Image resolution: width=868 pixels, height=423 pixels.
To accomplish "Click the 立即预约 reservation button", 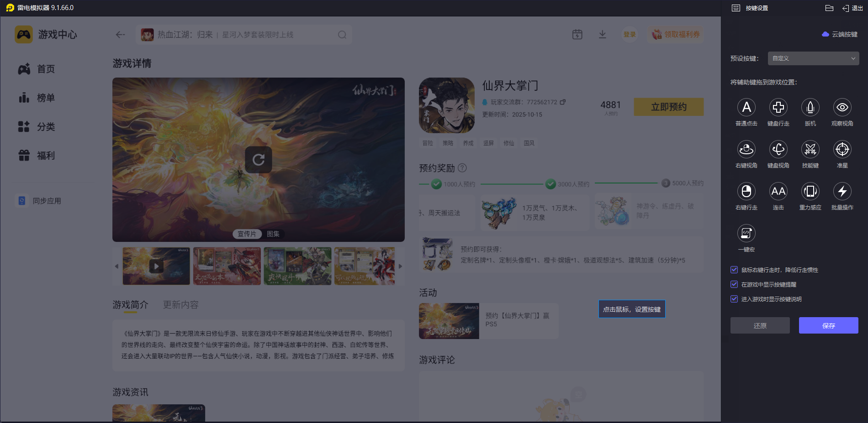I will 668,106.
